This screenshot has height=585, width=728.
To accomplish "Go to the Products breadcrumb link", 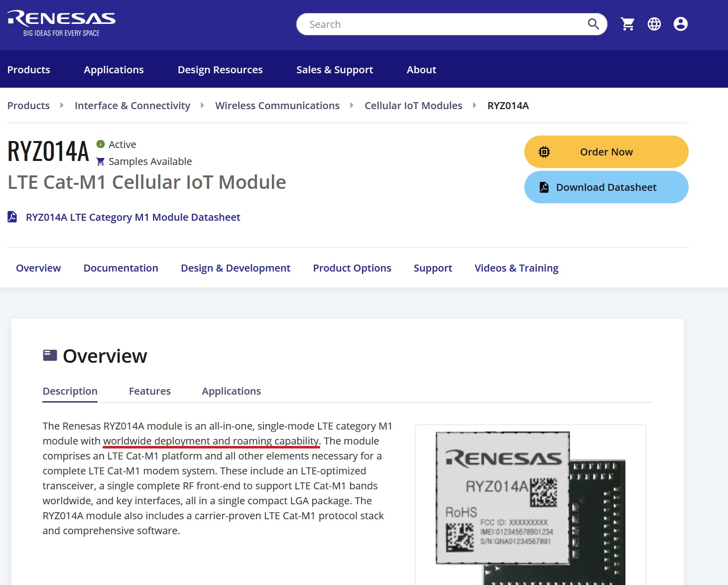I will pos(28,106).
